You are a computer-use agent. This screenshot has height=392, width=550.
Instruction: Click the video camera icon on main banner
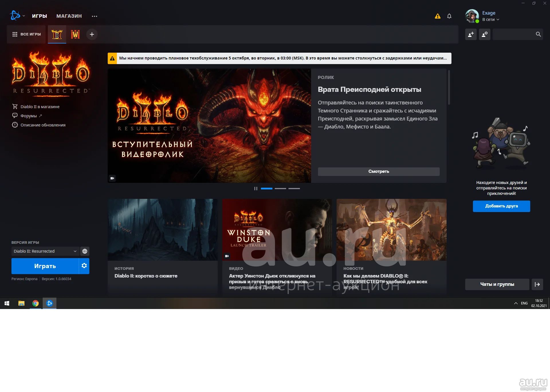pos(112,178)
